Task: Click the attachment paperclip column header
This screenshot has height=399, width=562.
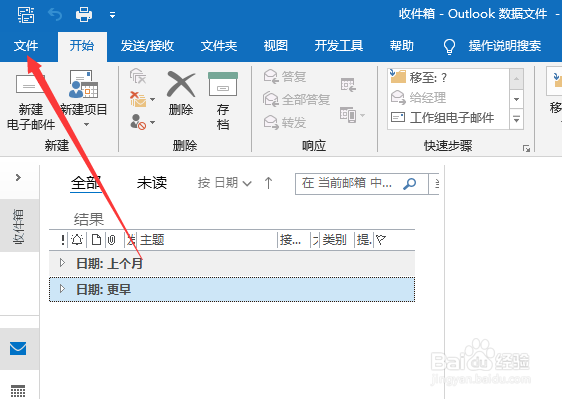Action: coord(112,240)
